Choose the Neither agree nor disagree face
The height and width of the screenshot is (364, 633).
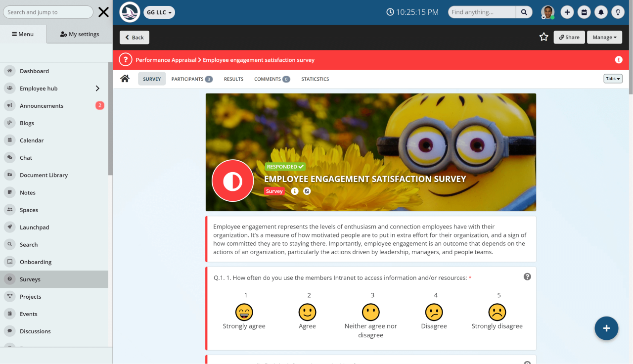coord(371,312)
